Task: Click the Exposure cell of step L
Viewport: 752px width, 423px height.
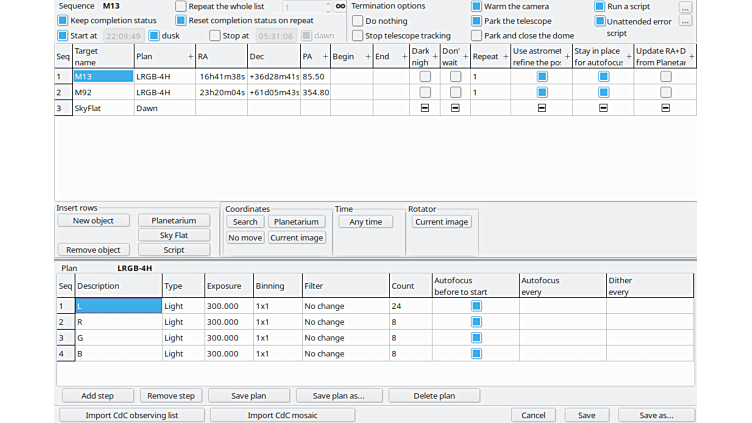Action: coord(228,306)
